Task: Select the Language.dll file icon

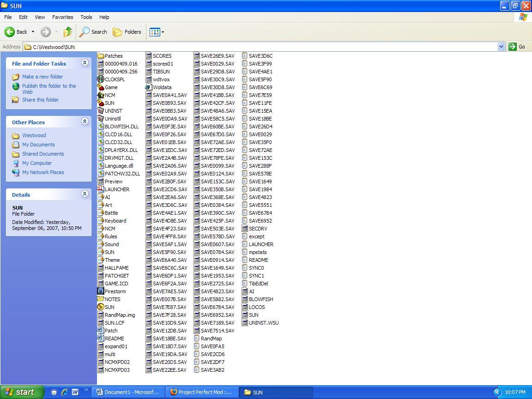Action: (x=100, y=166)
